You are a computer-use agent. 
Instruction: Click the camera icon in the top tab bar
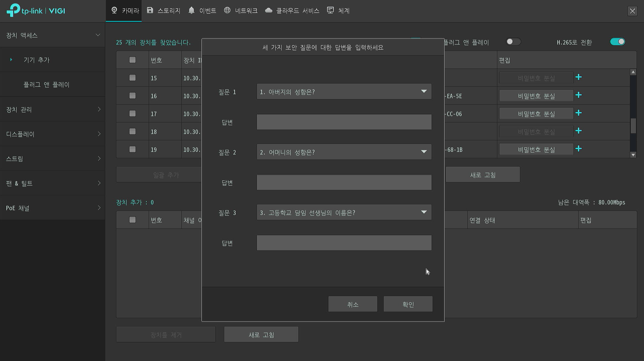pos(114,10)
